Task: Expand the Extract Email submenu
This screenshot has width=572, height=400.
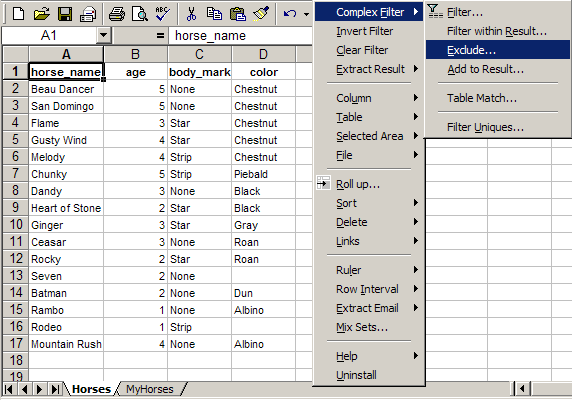Action: (x=369, y=308)
